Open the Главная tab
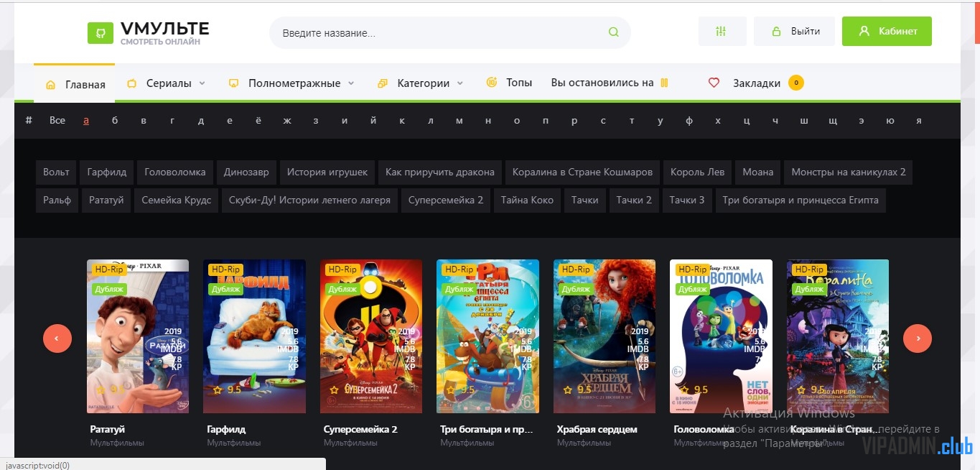This screenshot has height=470, width=980. click(75, 84)
